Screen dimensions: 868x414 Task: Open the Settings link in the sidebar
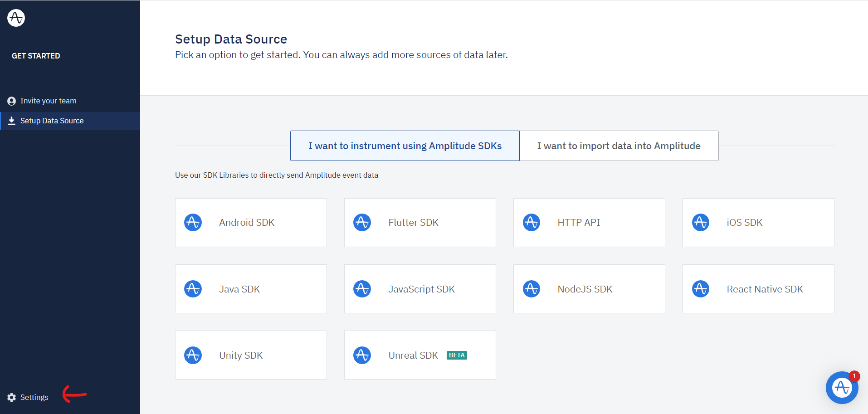34,398
